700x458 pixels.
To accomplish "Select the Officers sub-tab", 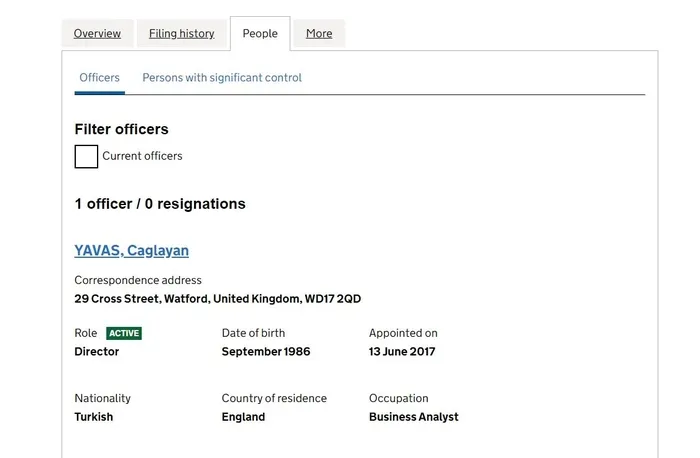I will [x=99, y=78].
